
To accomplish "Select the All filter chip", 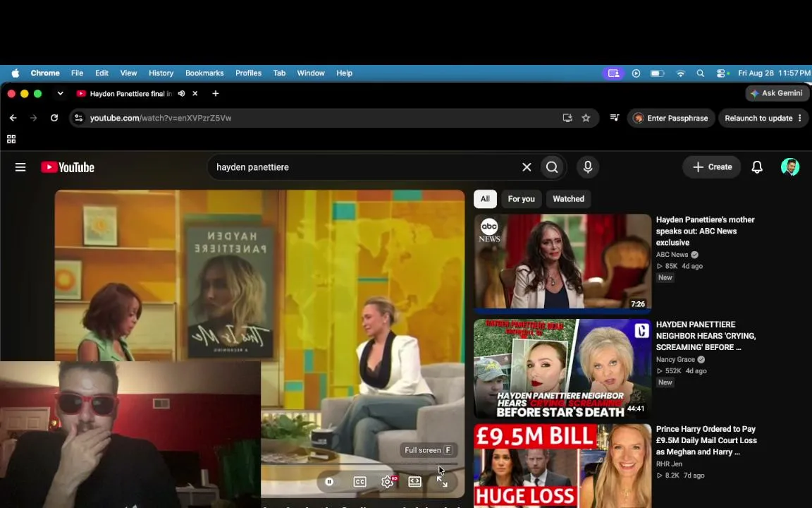I will pos(485,199).
